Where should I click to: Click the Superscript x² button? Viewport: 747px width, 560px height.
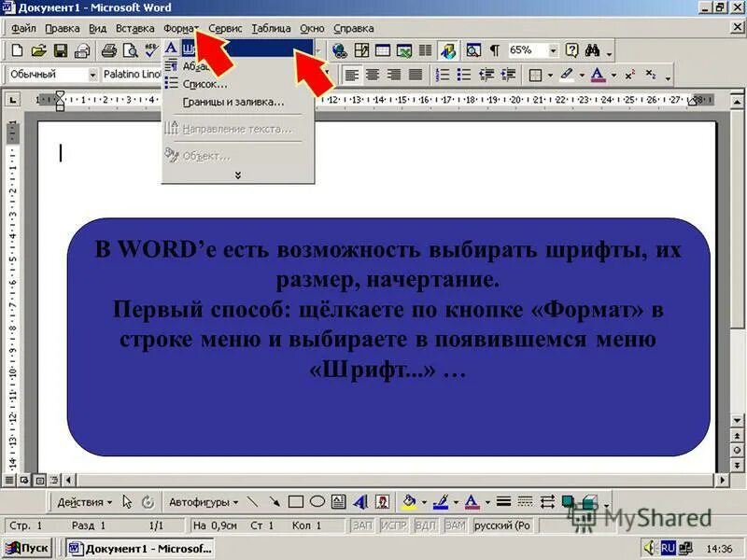[629, 75]
